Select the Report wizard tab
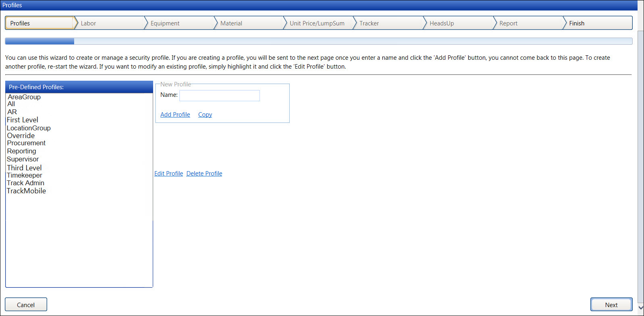Screen dimensions: 644x316 pos(508,23)
